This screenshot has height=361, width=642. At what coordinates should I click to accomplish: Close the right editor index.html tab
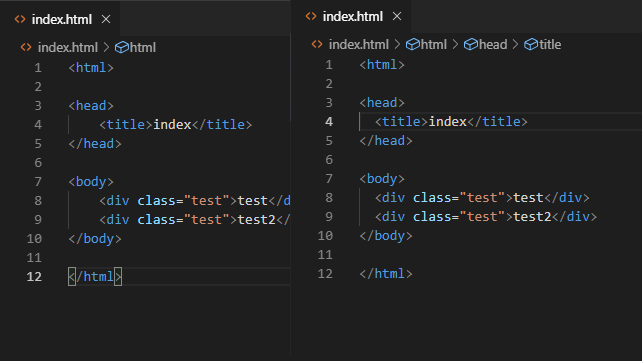pos(397,16)
